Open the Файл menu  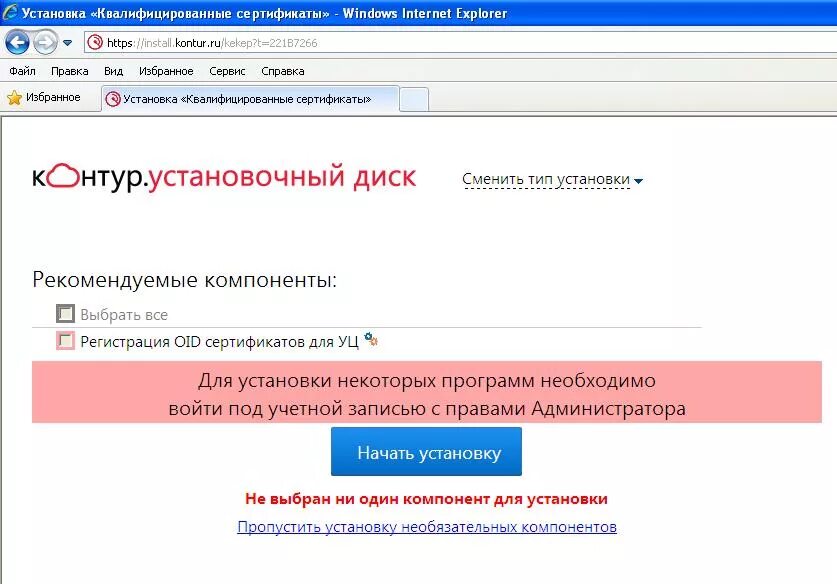pos(22,71)
